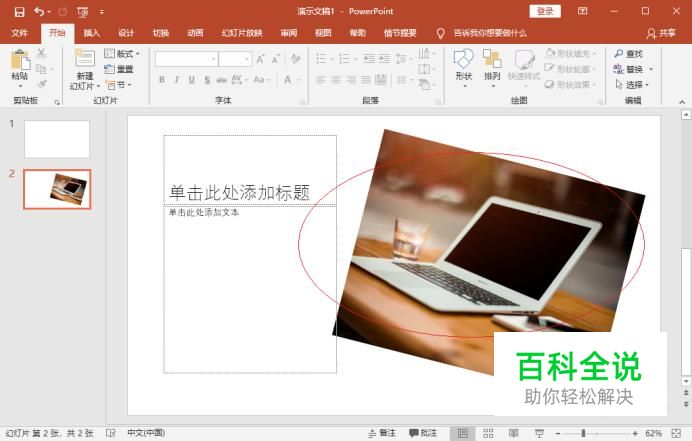Toggle italic formatting
This screenshot has width=692, height=441.
coord(177,80)
